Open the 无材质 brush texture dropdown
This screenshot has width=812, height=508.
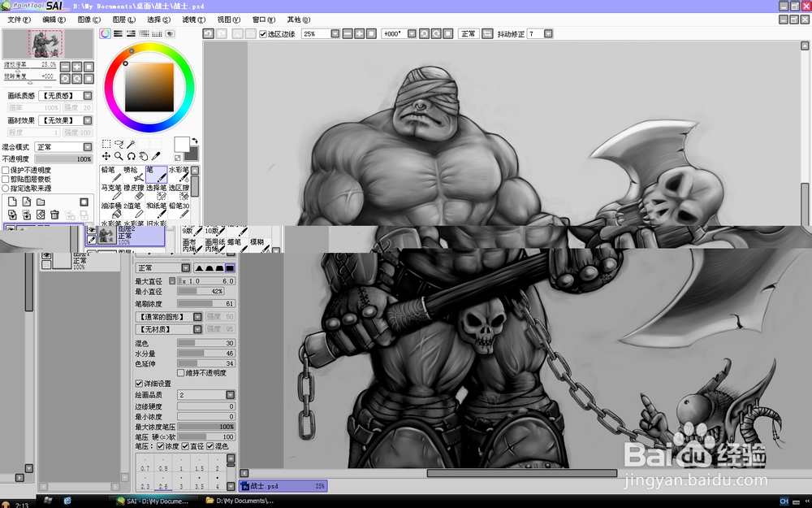[x=197, y=329]
